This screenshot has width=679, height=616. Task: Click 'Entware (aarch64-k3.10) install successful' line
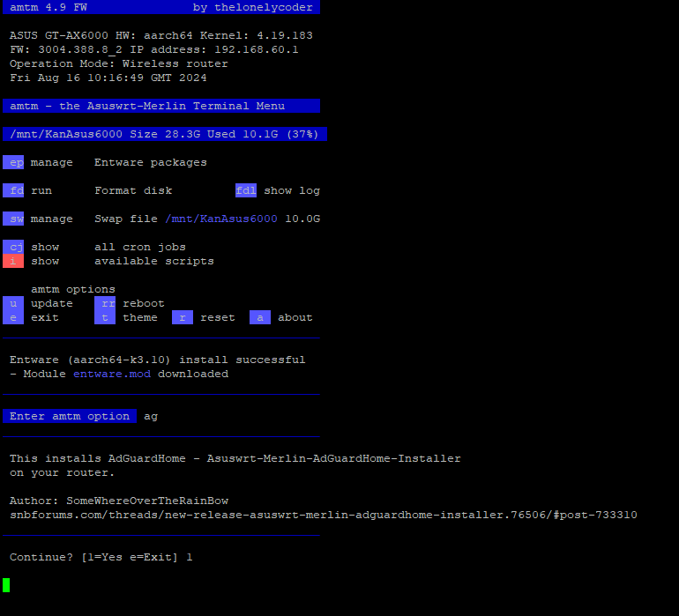158,360
